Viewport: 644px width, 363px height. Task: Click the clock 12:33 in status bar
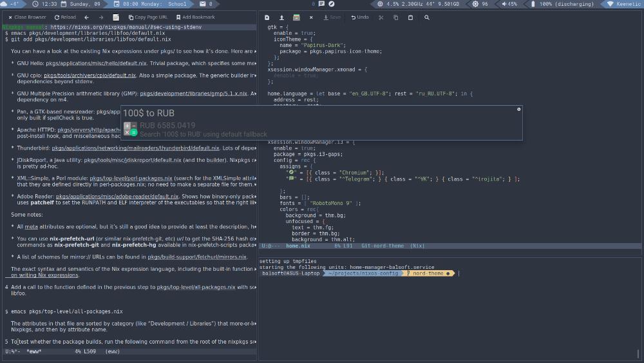44,4
